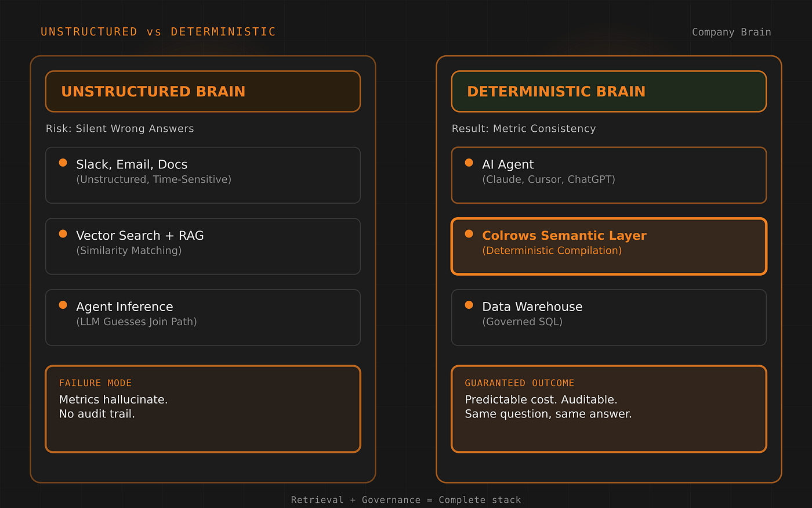Click 'Metrics hallucinate.' text
Image resolution: width=812 pixels, height=508 pixels.
[114, 399]
